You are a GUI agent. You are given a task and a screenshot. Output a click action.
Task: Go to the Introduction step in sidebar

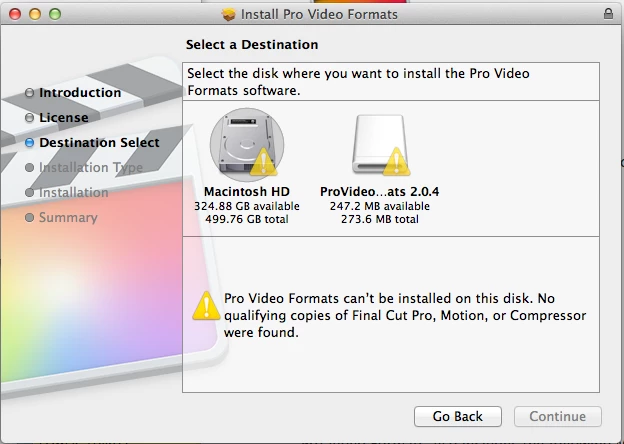point(80,93)
